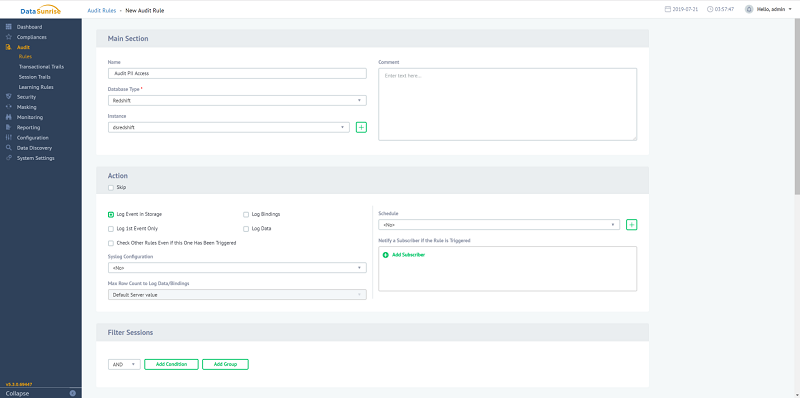800x398 pixels.
Task: Expand the admin user menu arrow
Action: coord(790,9)
